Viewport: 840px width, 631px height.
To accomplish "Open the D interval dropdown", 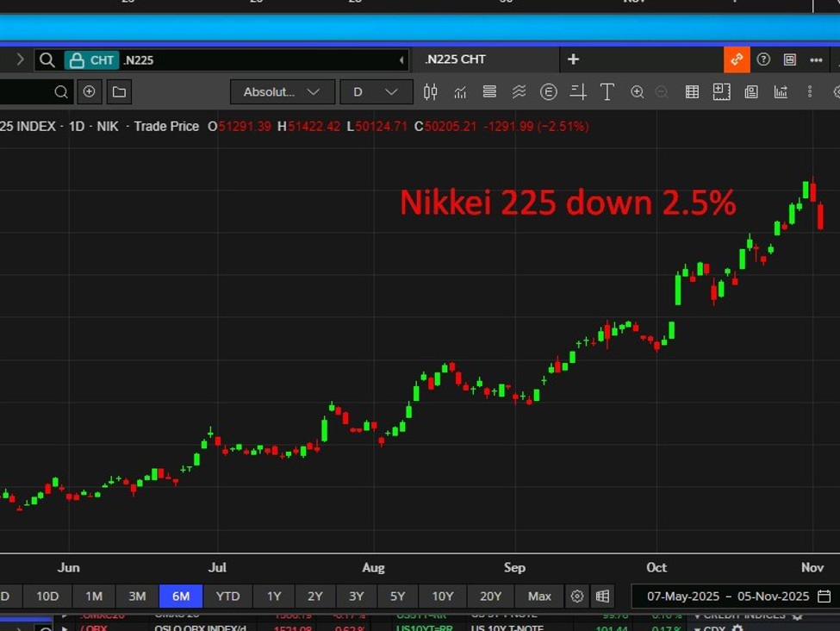I will [x=375, y=92].
